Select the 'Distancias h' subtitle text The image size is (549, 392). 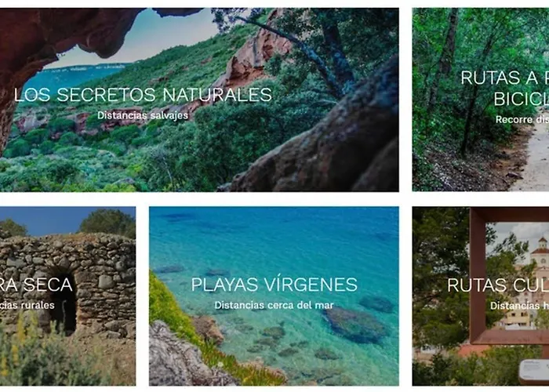pos(519,306)
